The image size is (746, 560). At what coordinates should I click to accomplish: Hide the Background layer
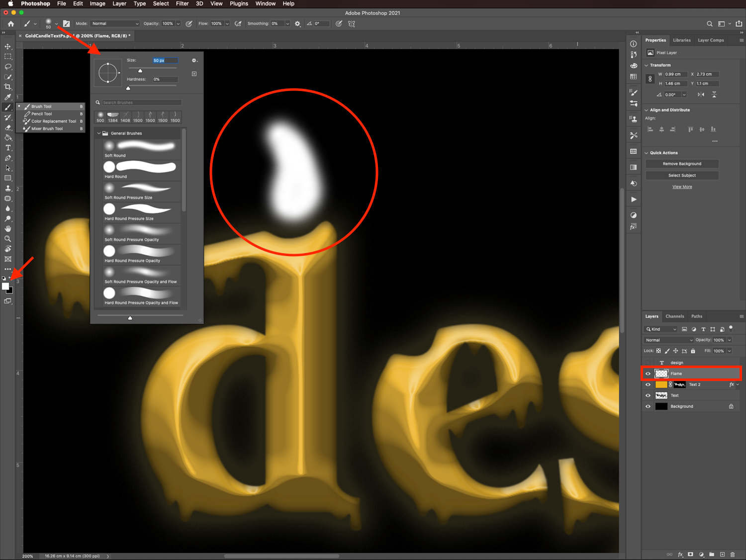[x=648, y=406]
